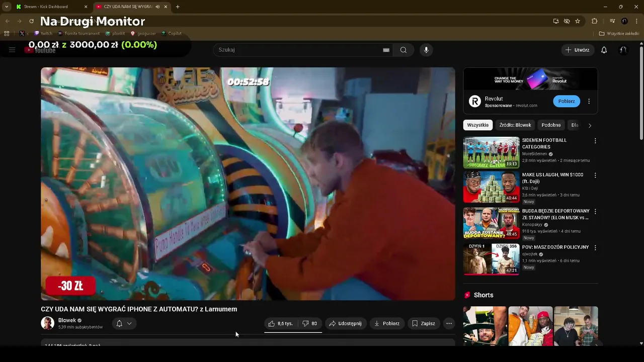Screen dimensions: 644x362
Task: Open BUDDA ZOSTANIE DEPORTOWANY thumbnail
Action: pyautogui.click(x=491, y=223)
